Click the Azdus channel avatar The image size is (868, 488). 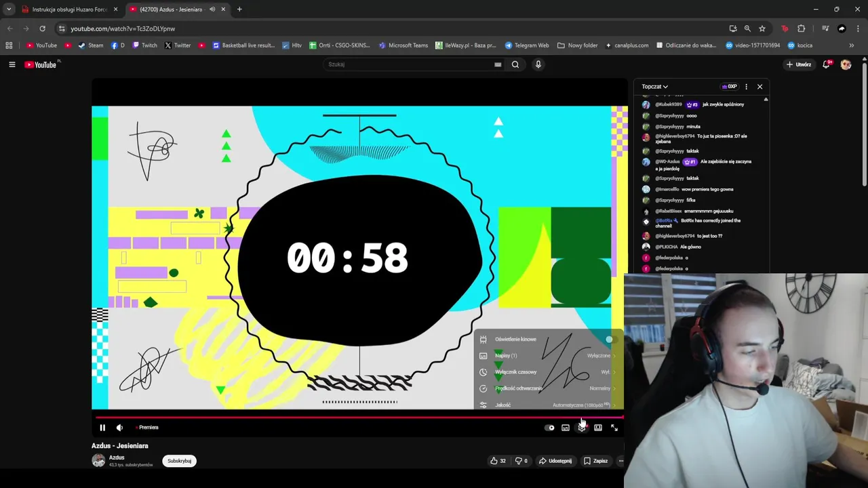pos(98,461)
